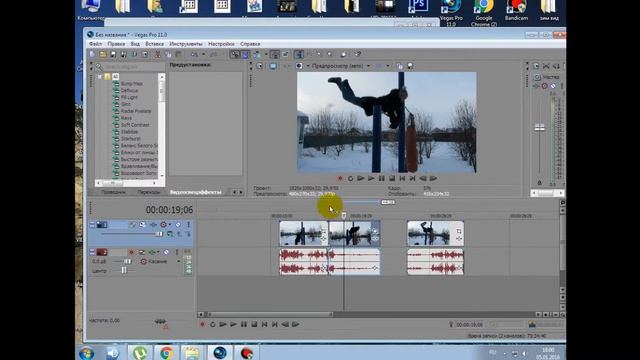Open Track Motion on video track 1
640x360 pixels.
click(142, 224)
